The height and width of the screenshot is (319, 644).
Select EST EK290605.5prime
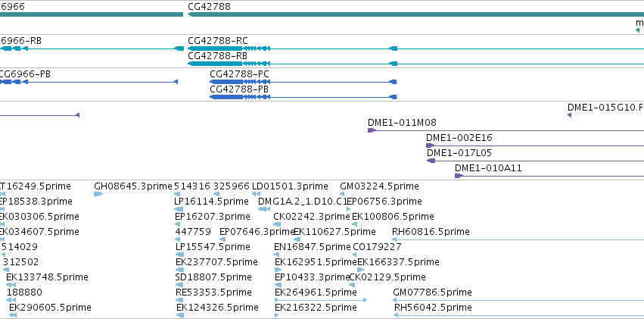[x=50, y=308]
